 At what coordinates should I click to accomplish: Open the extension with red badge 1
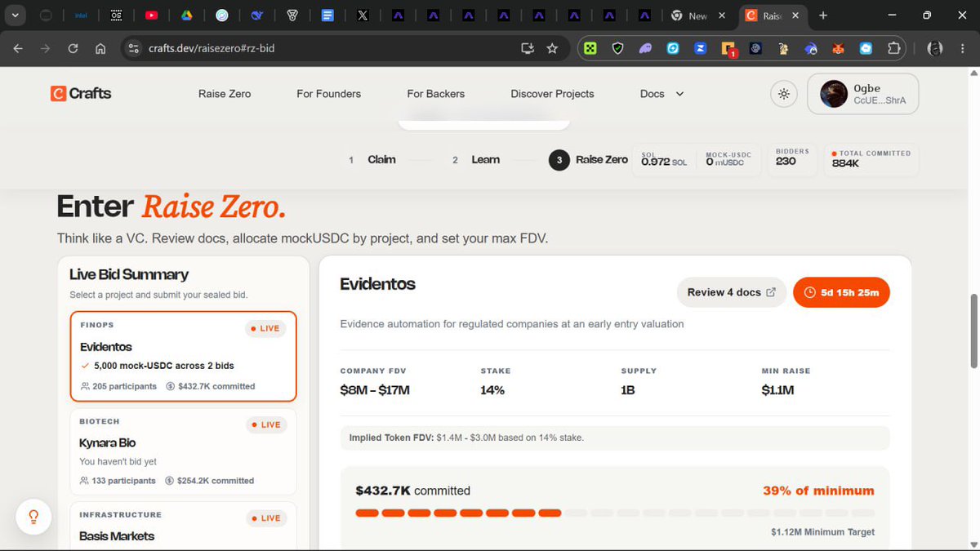tap(728, 49)
